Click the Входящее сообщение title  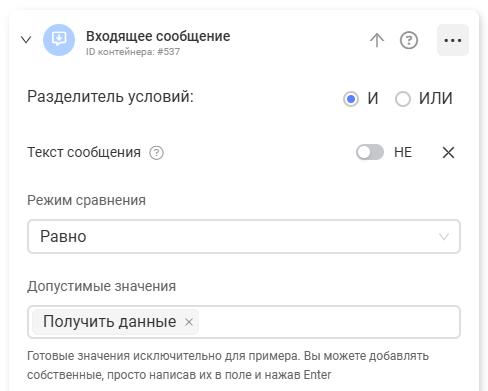tap(158, 36)
